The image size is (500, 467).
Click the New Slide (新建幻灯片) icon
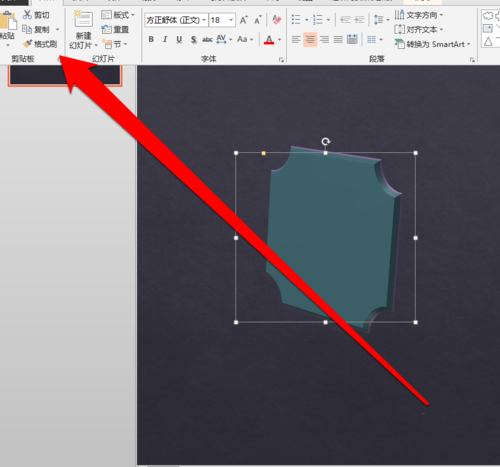[83, 19]
